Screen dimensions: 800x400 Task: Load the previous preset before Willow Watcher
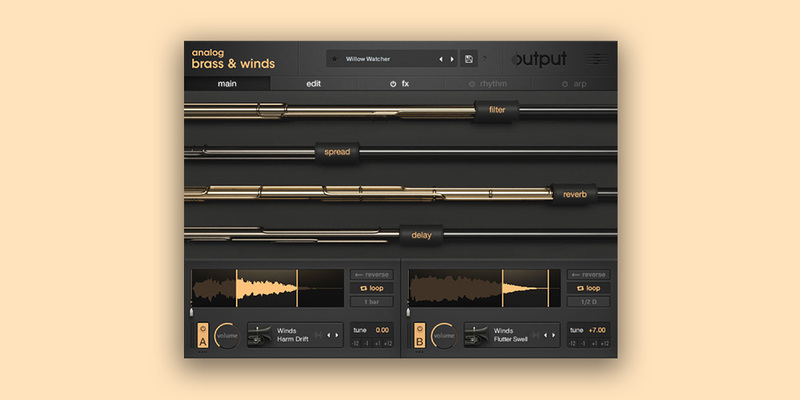pos(441,59)
